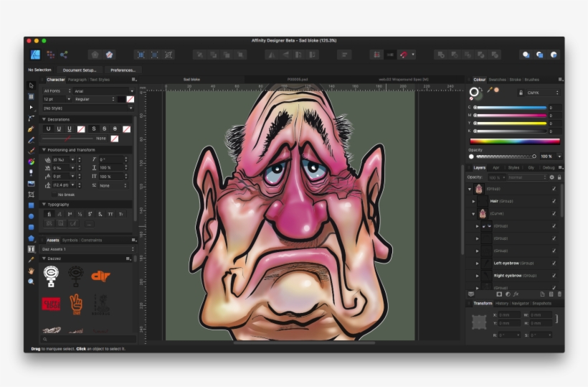
Task: Click the Document Setup button
Action: (80, 70)
